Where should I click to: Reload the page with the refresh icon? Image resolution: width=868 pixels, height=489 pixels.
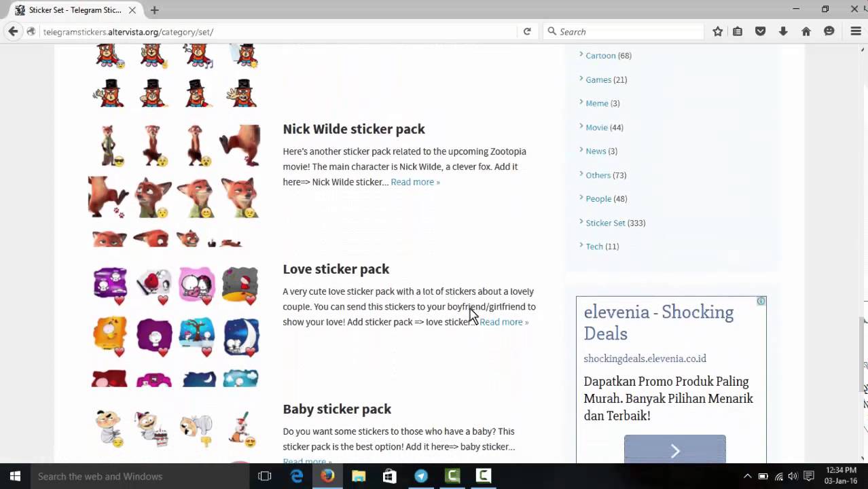coord(526,31)
